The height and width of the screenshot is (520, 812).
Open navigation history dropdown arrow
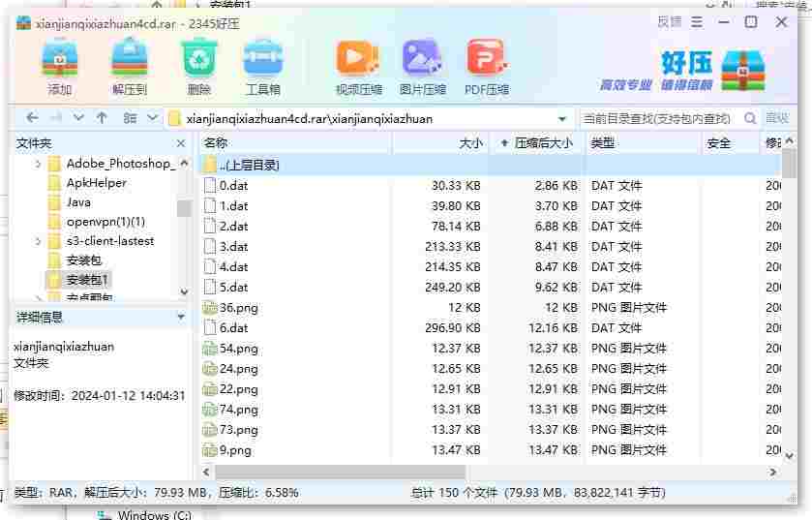(x=78, y=118)
